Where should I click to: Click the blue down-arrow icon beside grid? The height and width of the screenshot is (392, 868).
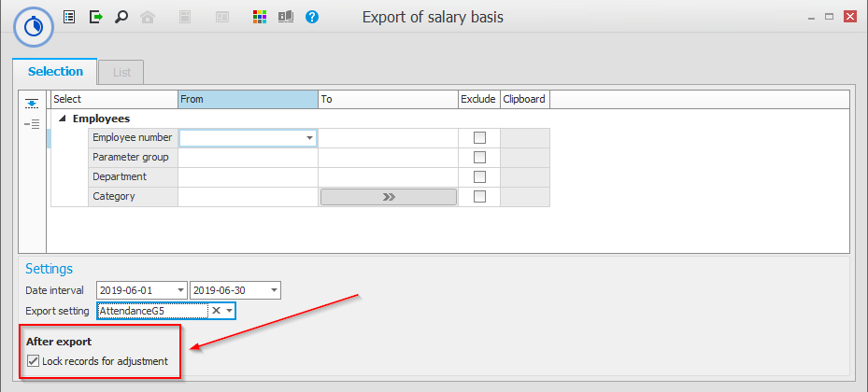tap(32, 103)
